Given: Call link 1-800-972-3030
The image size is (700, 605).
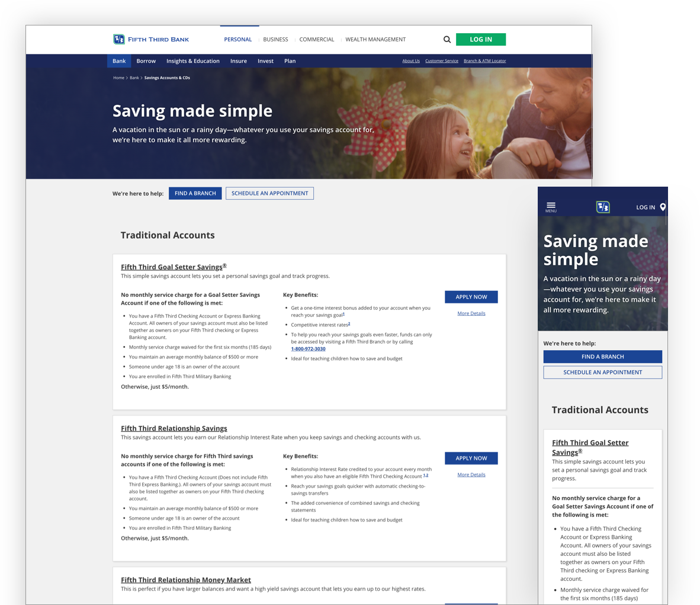Looking at the screenshot, I should 308,349.
